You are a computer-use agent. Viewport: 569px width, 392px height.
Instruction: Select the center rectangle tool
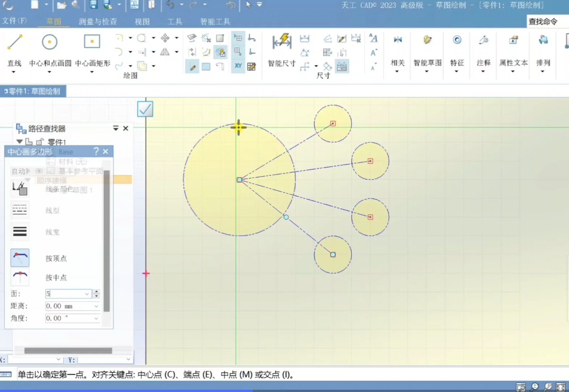pyautogui.click(x=92, y=42)
